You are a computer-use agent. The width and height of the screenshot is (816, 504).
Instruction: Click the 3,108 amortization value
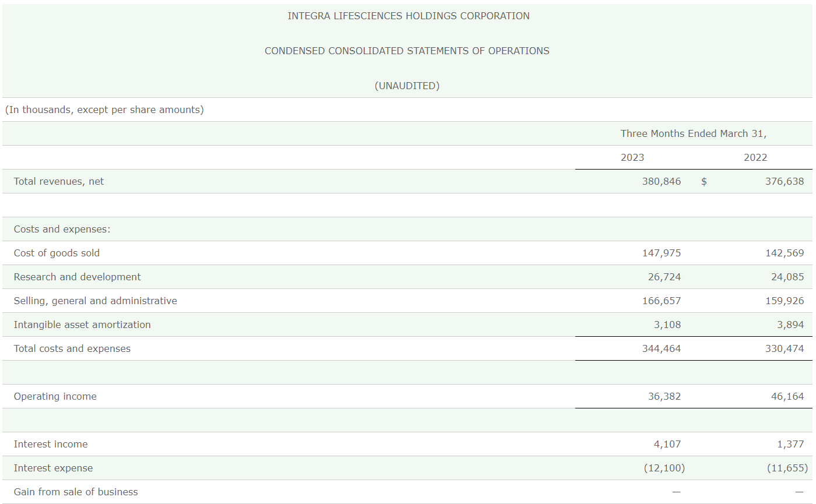coord(667,325)
